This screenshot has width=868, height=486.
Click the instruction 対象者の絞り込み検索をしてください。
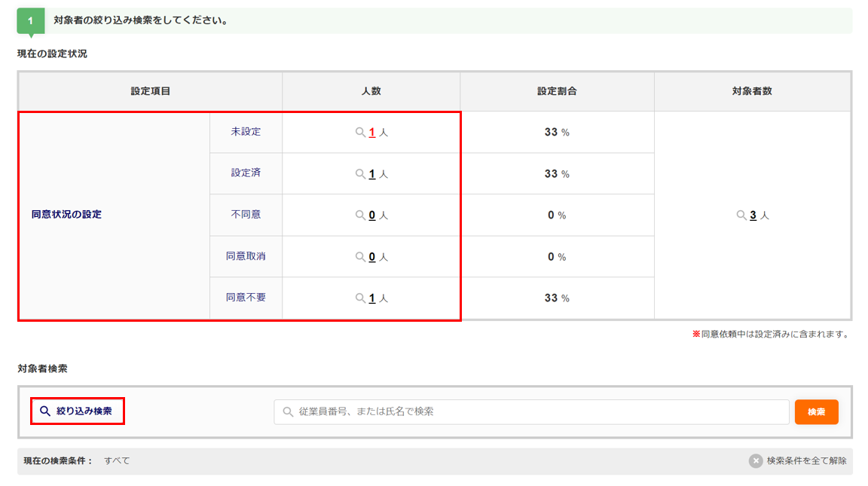pos(141,20)
